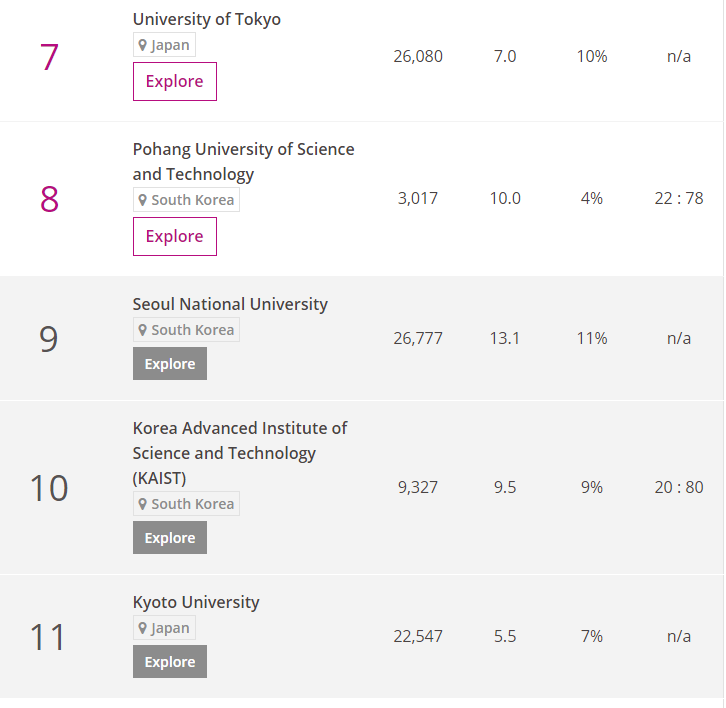Click the location pin in KAIST's South Korea tag
726x708 pixels.
143,504
